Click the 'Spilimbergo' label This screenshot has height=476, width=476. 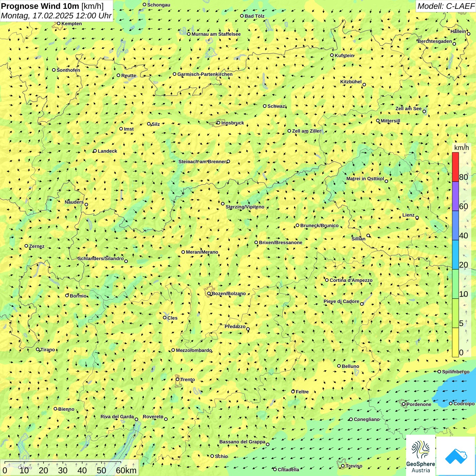click(x=456, y=372)
